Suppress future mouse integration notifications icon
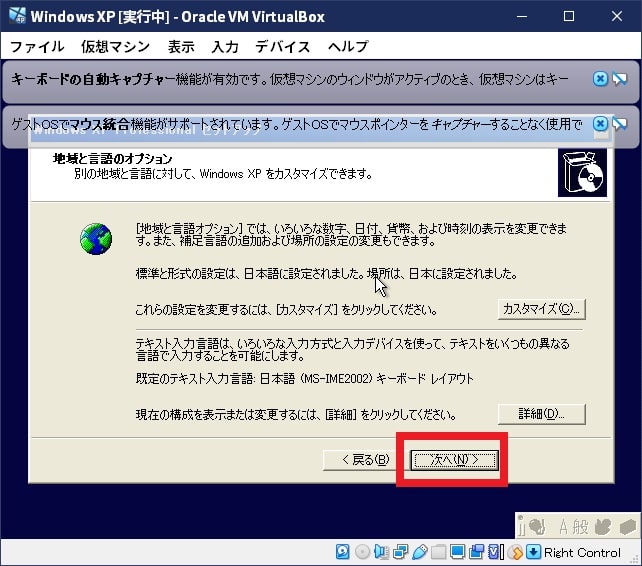The width and height of the screenshot is (642, 566). pyautogui.click(x=620, y=124)
